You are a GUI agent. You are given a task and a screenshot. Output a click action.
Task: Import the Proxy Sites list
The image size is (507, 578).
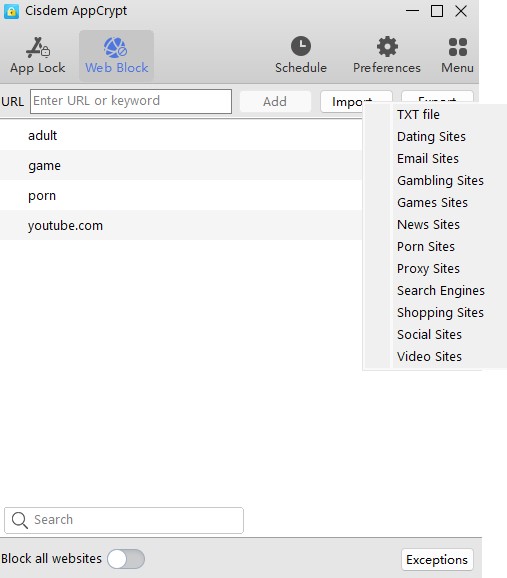428,269
